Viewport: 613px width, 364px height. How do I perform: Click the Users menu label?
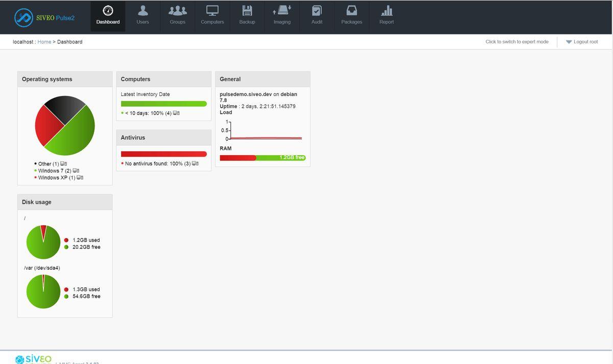(x=143, y=22)
